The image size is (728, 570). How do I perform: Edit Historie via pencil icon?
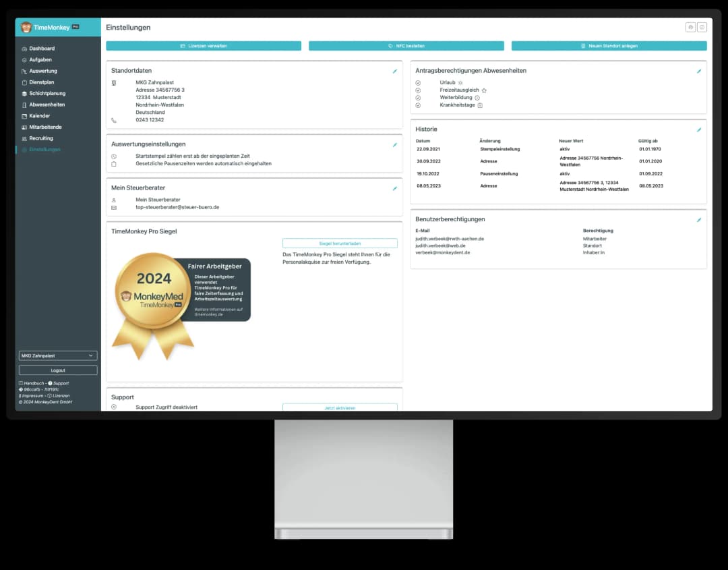699,130
